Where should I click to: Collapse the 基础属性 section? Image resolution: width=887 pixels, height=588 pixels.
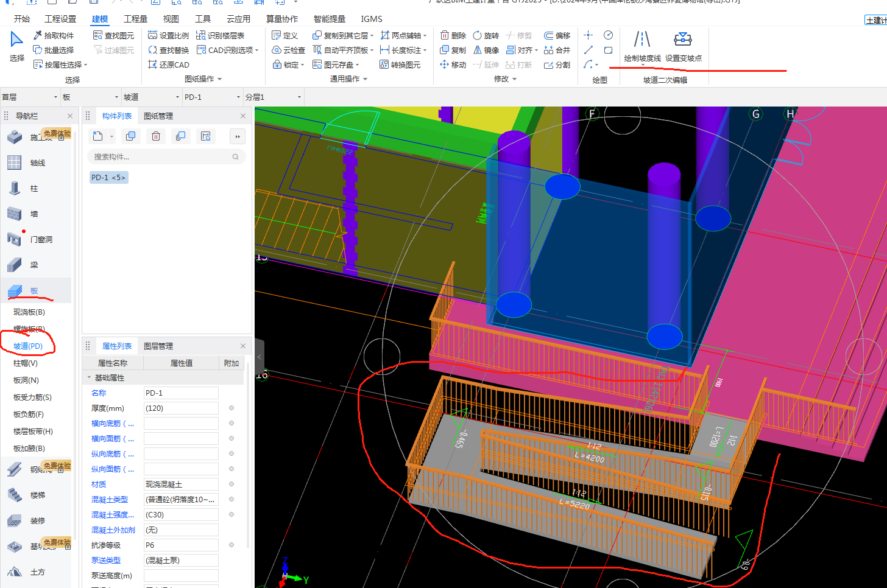point(89,377)
